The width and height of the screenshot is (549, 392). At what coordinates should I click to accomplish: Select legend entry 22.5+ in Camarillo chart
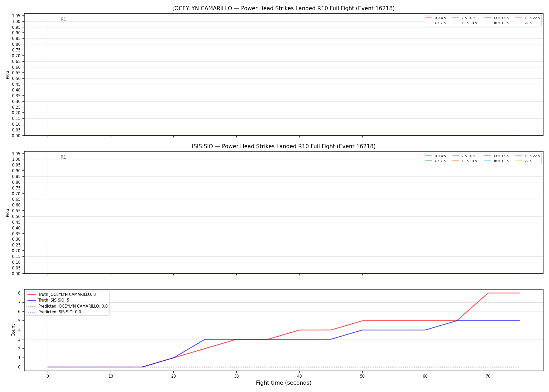(525, 23)
